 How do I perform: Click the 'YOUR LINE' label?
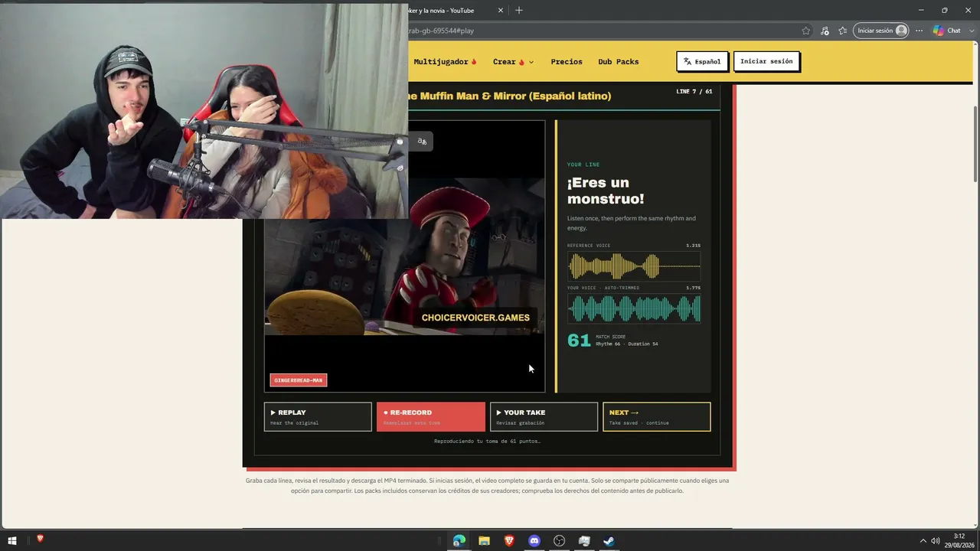pos(583,165)
